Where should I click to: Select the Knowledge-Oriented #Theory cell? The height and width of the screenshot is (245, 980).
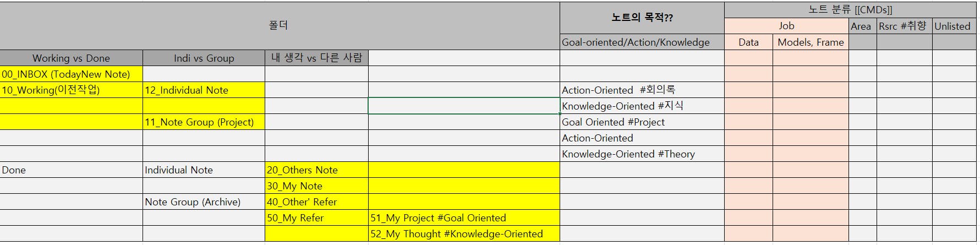pos(642,154)
